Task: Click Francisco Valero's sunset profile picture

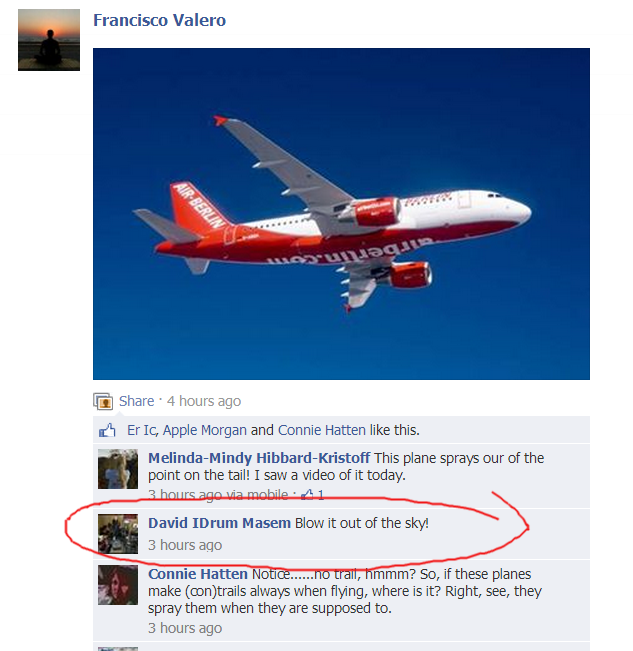Action: 49,40
